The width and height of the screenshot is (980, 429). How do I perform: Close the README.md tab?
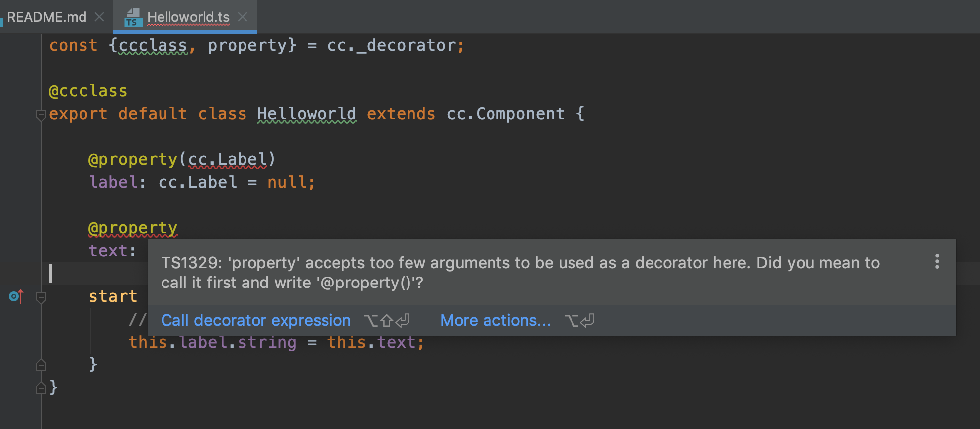99,17
